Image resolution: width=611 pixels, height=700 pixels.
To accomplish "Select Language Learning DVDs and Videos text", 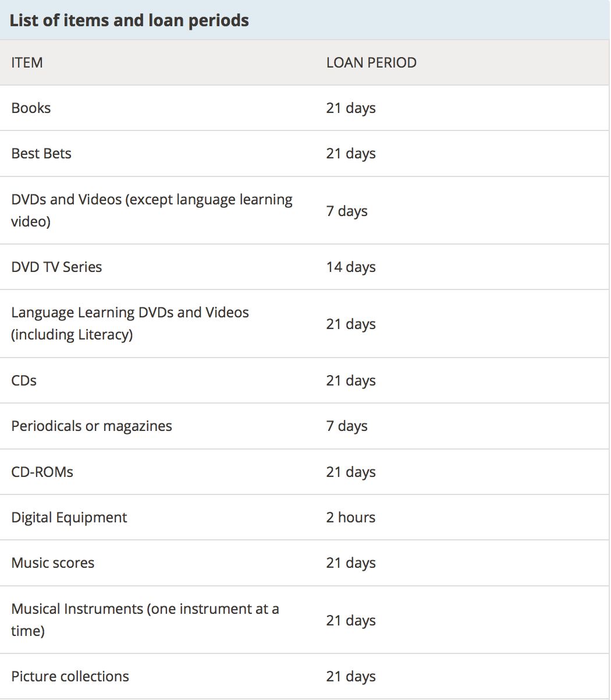I will [x=130, y=323].
